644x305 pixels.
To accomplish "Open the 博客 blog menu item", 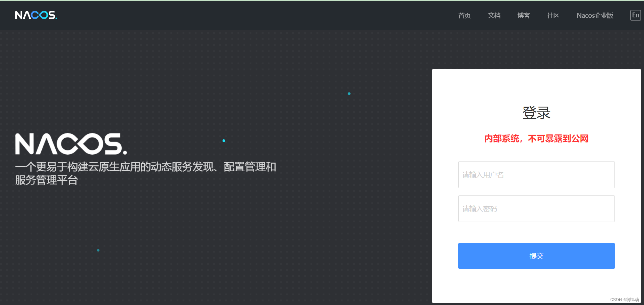I will coord(524,15).
